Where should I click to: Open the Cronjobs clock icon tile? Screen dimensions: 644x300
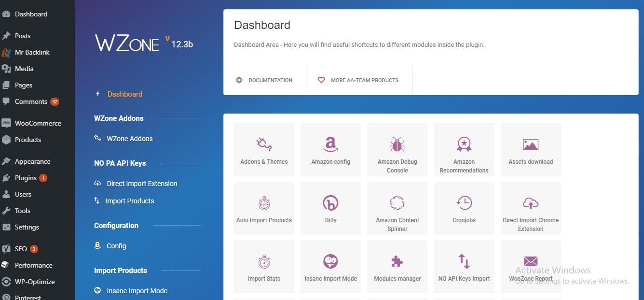click(464, 203)
